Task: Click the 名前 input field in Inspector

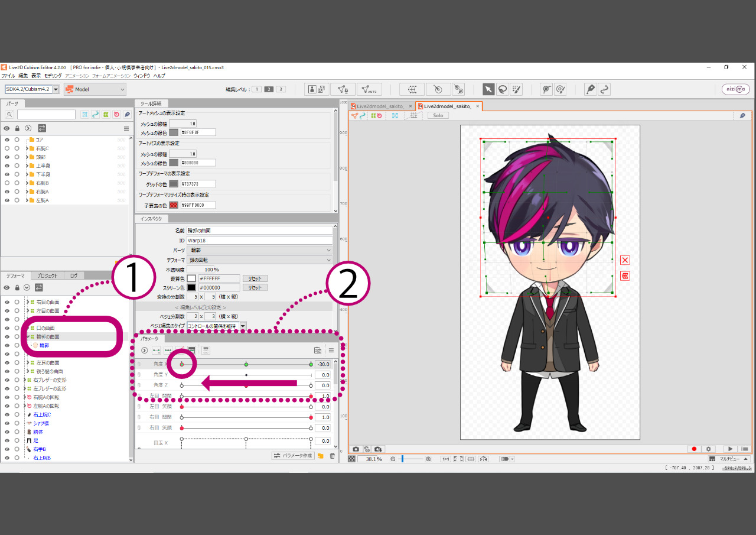Action: click(260, 230)
